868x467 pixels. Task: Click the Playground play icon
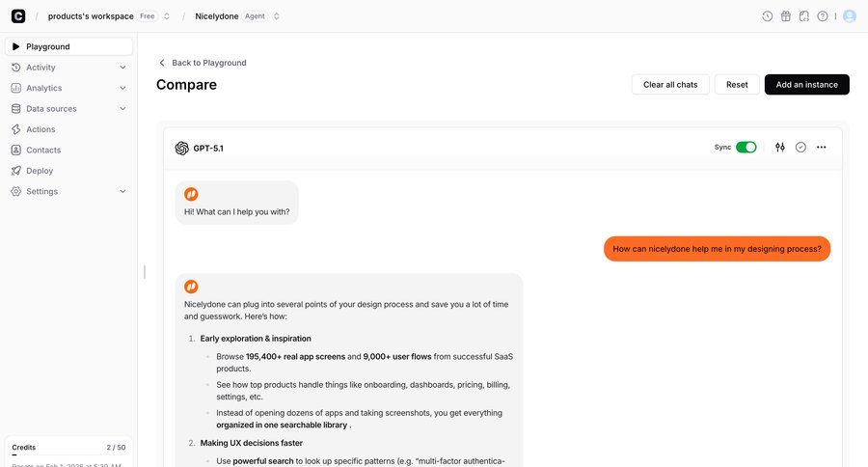click(x=16, y=46)
